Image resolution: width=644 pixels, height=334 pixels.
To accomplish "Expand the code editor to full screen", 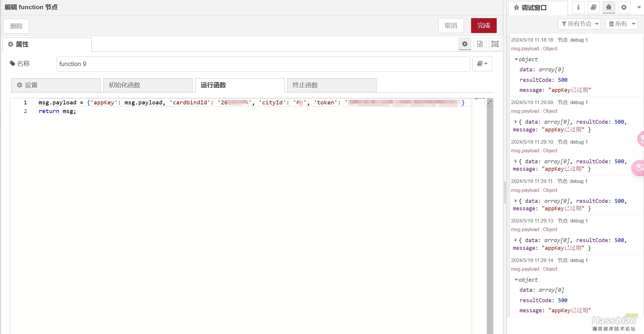I will click(489, 103).
